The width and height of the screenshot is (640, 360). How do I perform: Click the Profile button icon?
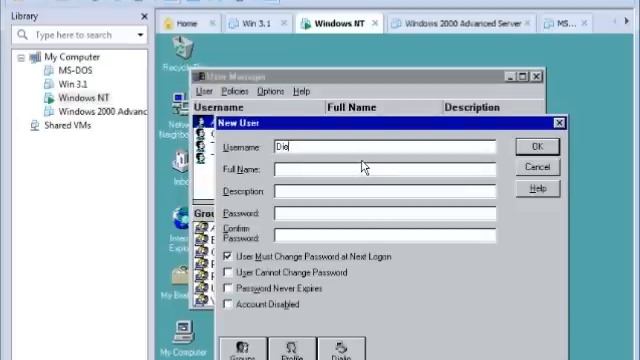pos(292,348)
